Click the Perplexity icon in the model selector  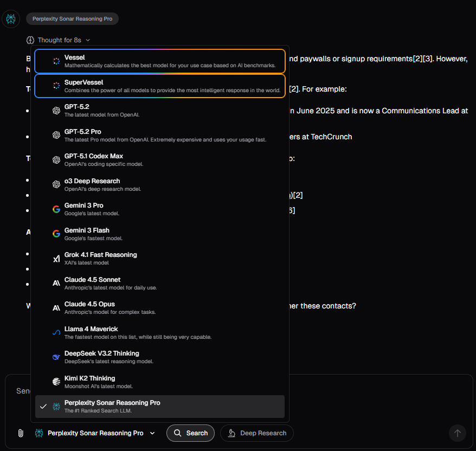coord(39,433)
